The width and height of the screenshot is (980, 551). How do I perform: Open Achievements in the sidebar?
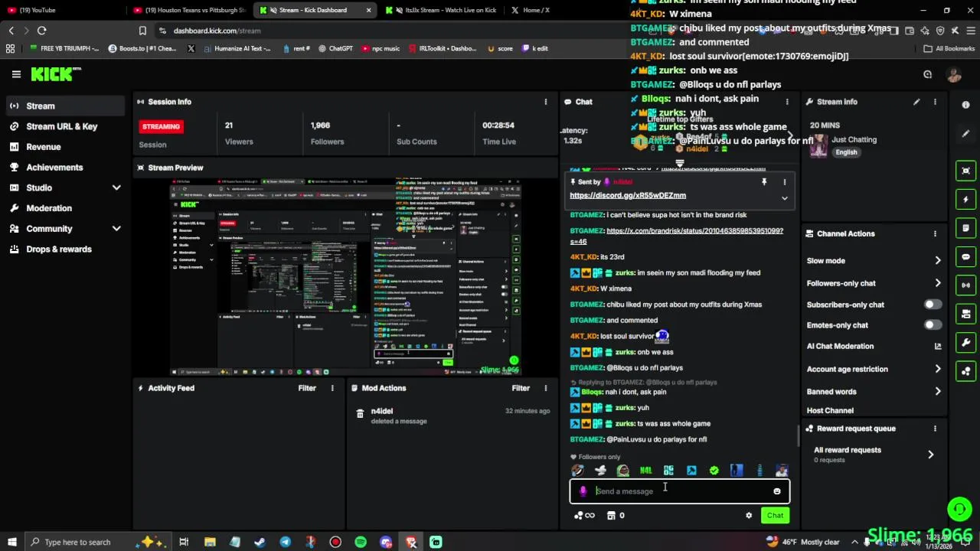(64, 167)
